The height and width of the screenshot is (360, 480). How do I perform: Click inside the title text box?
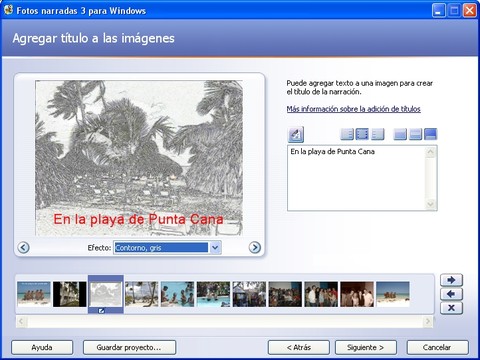point(356,178)
